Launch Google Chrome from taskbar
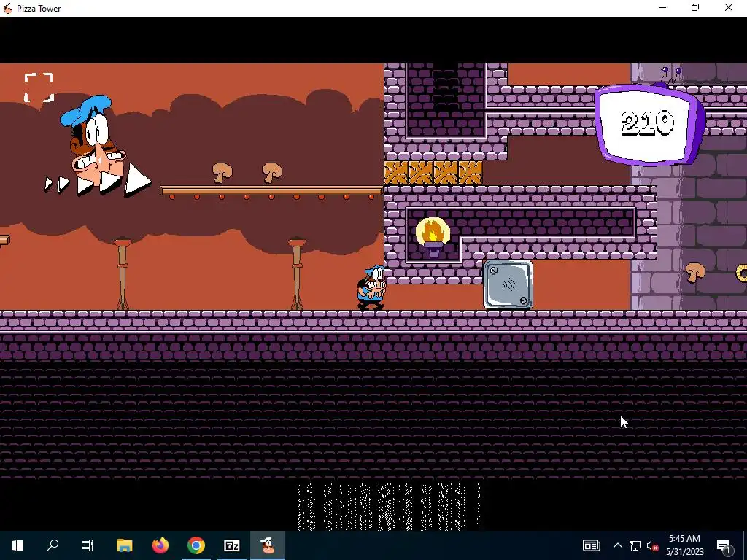 point(196,545)
